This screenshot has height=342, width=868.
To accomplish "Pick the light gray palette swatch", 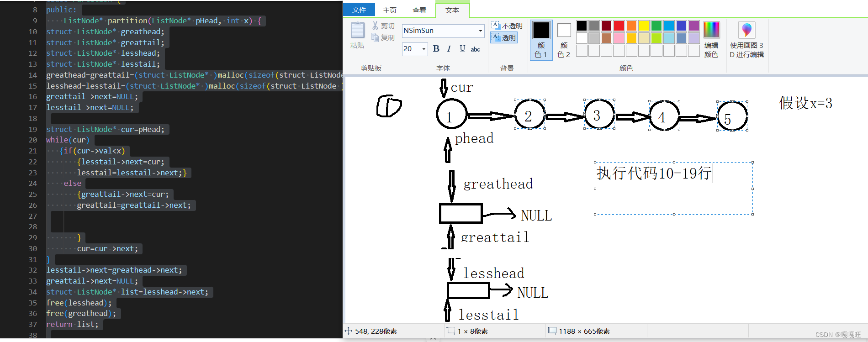I will click(594, 38).
